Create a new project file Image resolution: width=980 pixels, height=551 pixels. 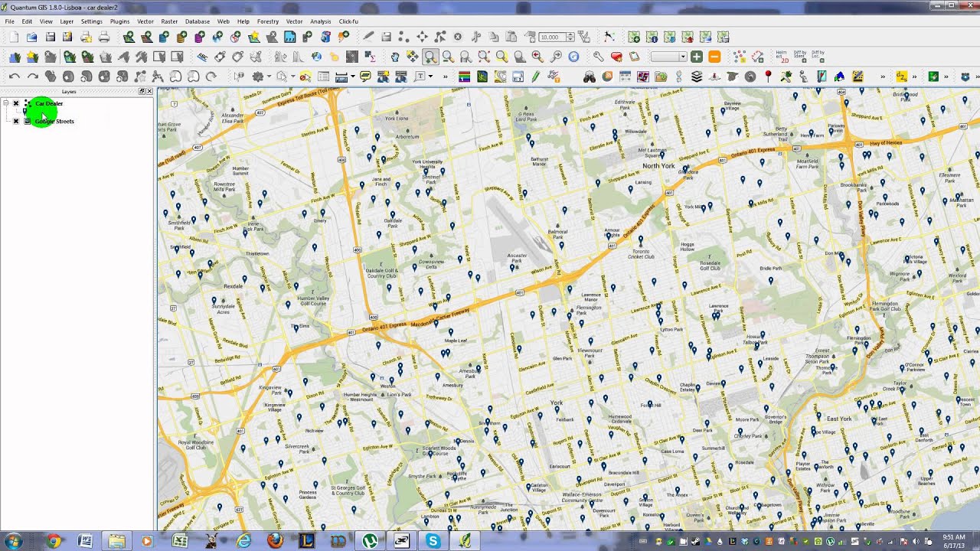(x=14, y=37)
